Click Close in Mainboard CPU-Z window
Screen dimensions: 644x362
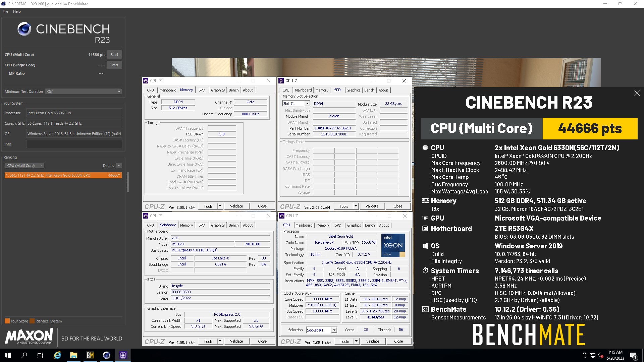(262, 341)
